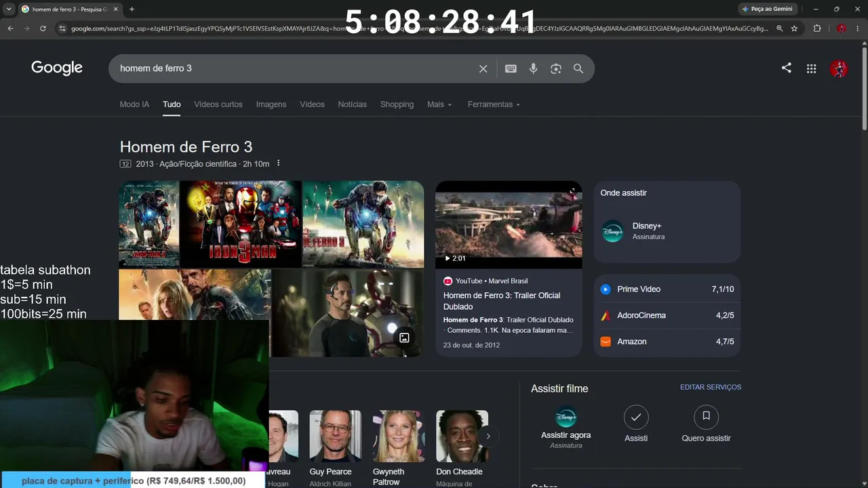Open the 'Vídeos curtos' tab
This screenshot has height=488, width=868.
(218, 104)
